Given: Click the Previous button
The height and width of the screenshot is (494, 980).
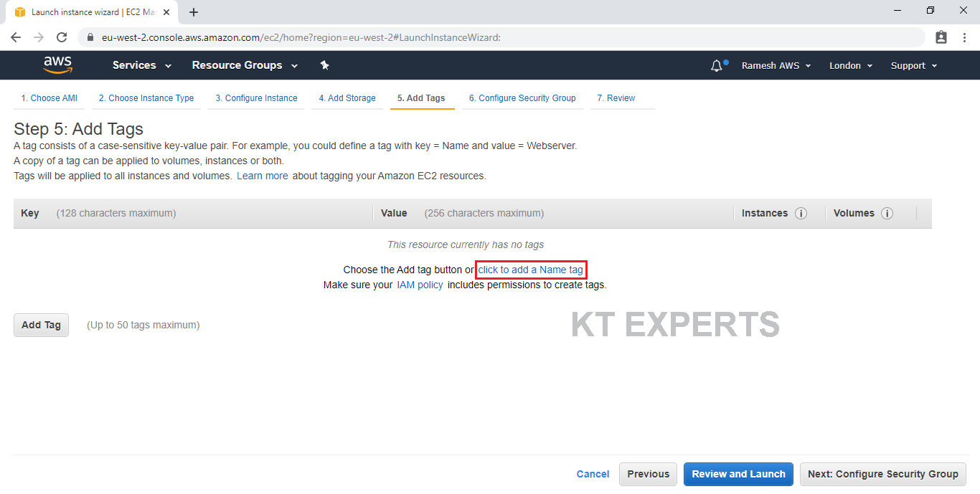Looking at the screenshot, I should (648, 474).
